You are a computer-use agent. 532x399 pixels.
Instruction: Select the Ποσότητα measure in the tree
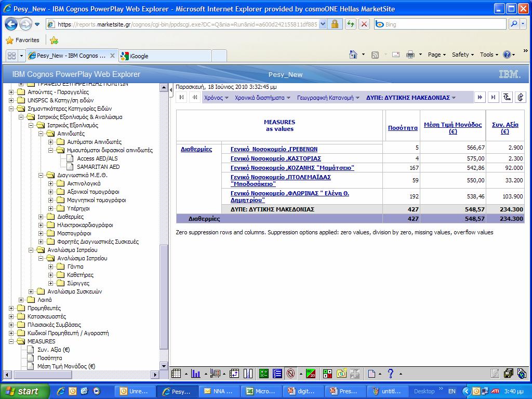[49, 358]
